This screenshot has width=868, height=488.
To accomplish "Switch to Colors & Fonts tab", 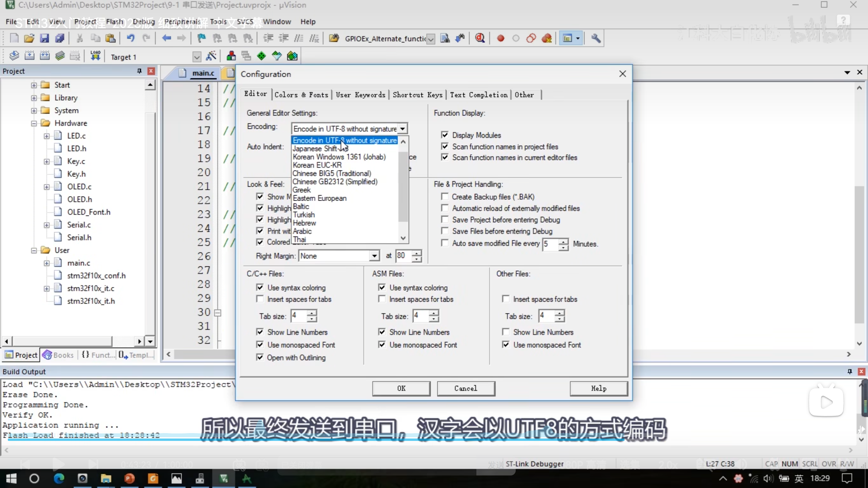I will 301,95.
